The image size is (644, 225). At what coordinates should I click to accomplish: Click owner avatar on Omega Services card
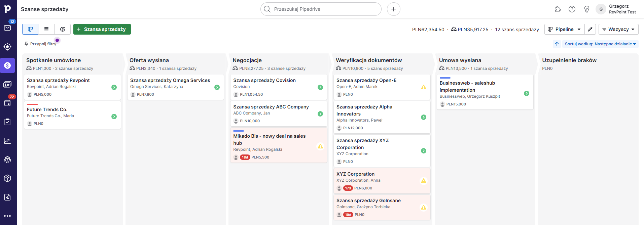point(133,94)
